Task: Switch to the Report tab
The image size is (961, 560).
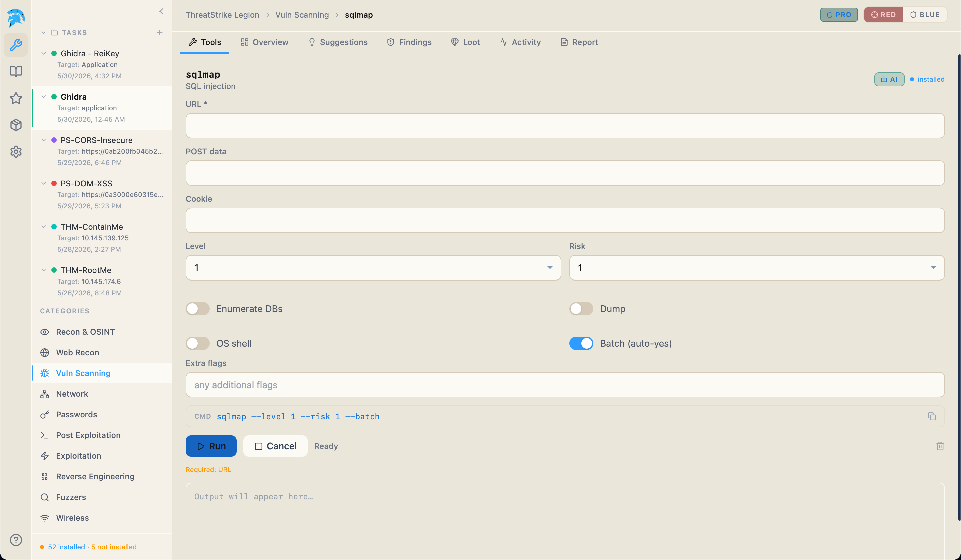Action: tap(579, 42)
